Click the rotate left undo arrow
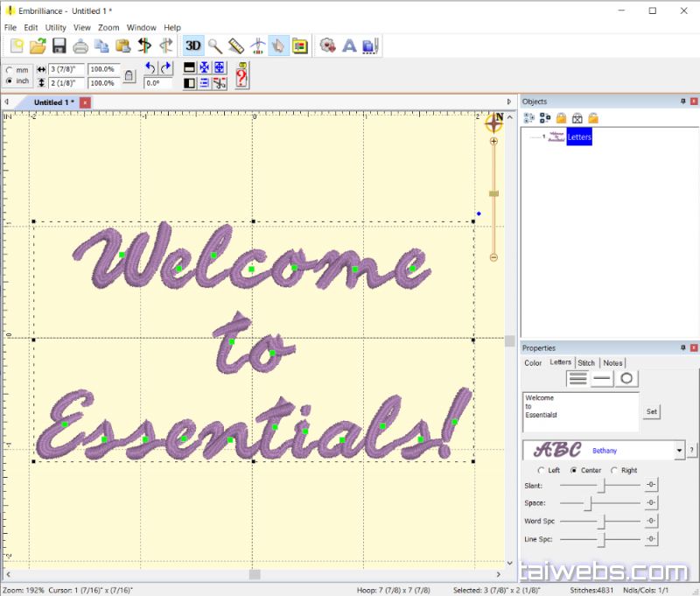The image size is (700, 596). (150, 68)
